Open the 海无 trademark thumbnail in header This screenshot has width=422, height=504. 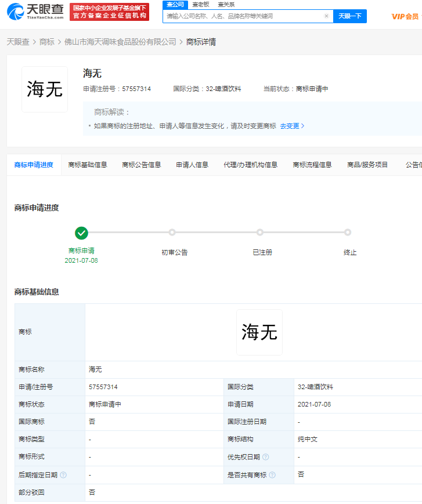click(x=45, y=89)
